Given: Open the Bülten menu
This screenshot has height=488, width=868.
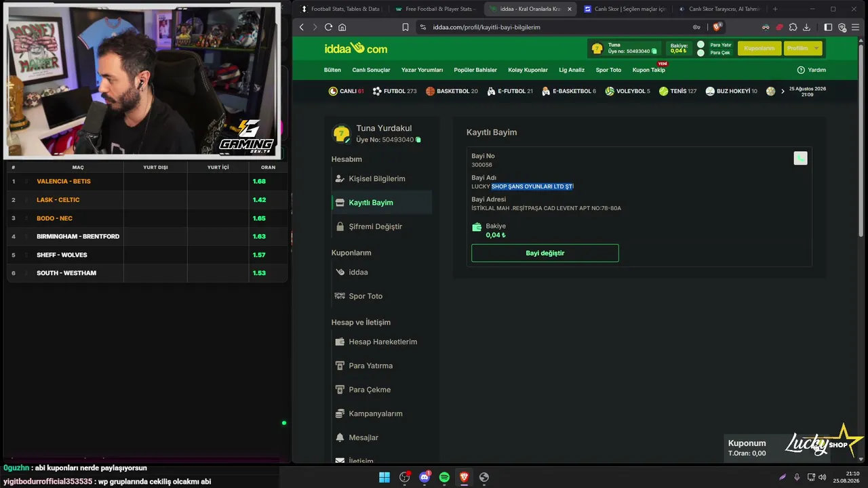Looking at the screenshot, I should 332,70.
